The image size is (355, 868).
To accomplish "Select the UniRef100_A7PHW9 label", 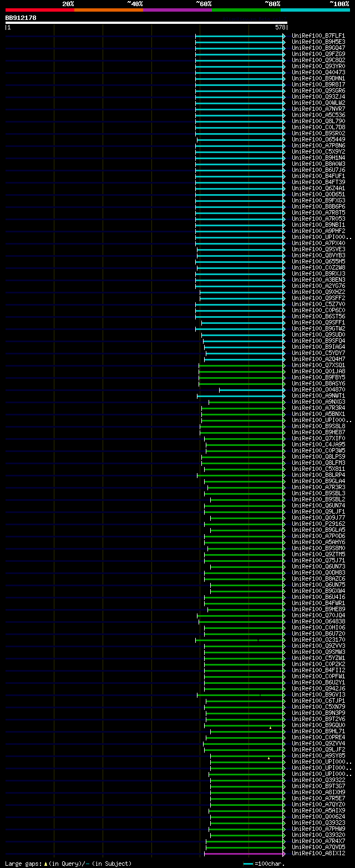I will [318, 829].
